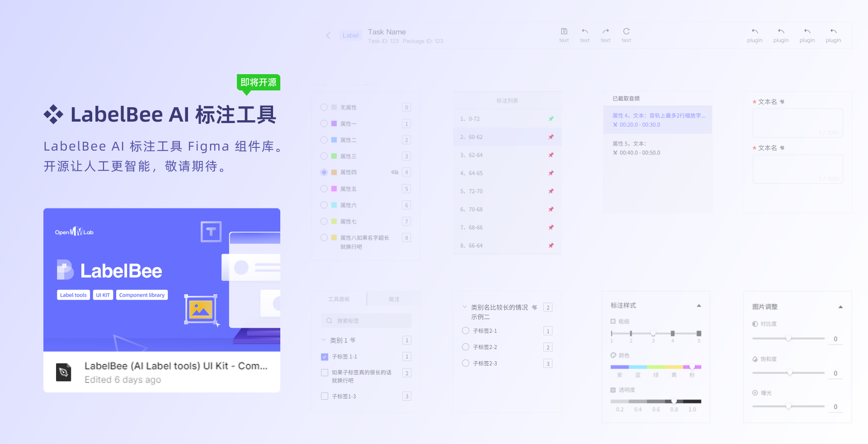The image size is (868, 444).
Task: Select the 无属性 radio button
Action: 324,107
